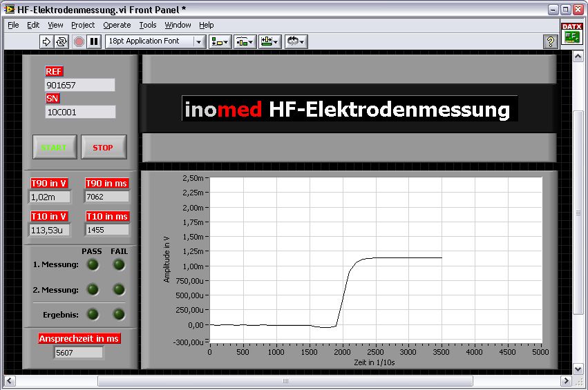This screenshot has height=390, width=588.
Task: Open the Operate menu
Action: 117,25
